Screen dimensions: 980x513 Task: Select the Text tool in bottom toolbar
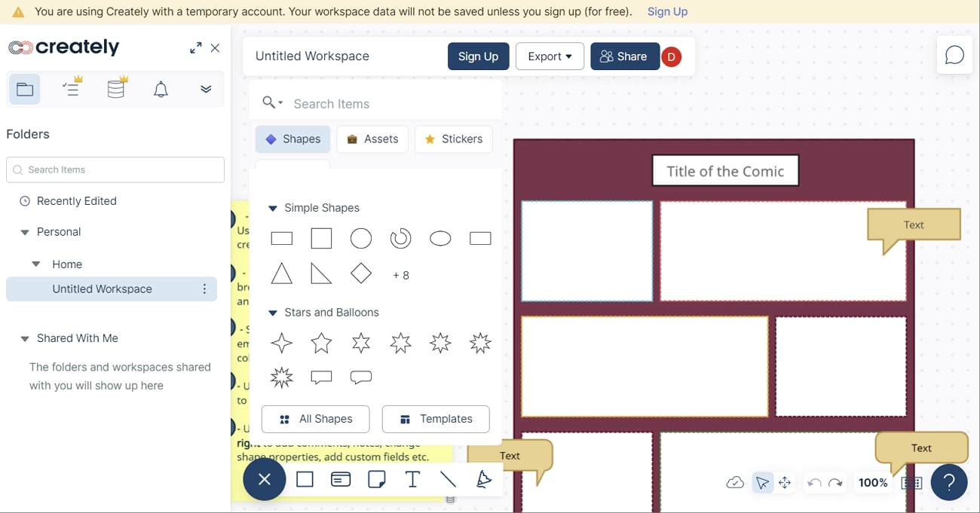(412, 479)
